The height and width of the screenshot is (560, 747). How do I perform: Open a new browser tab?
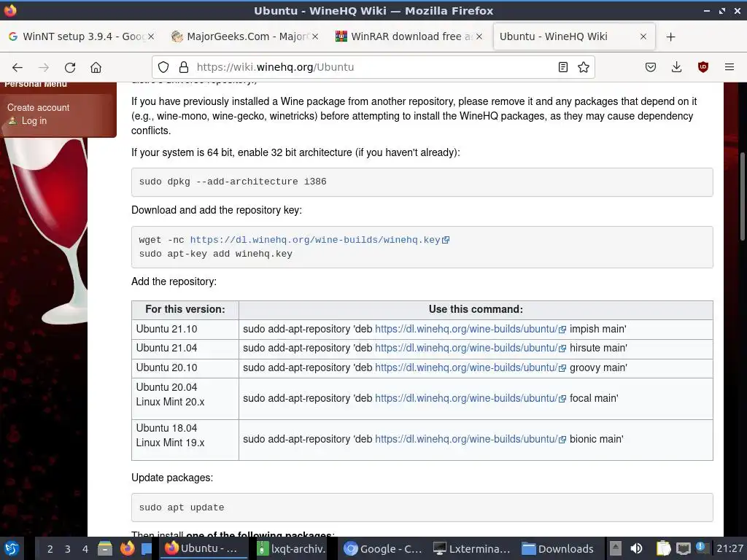[x=671, y=36]
